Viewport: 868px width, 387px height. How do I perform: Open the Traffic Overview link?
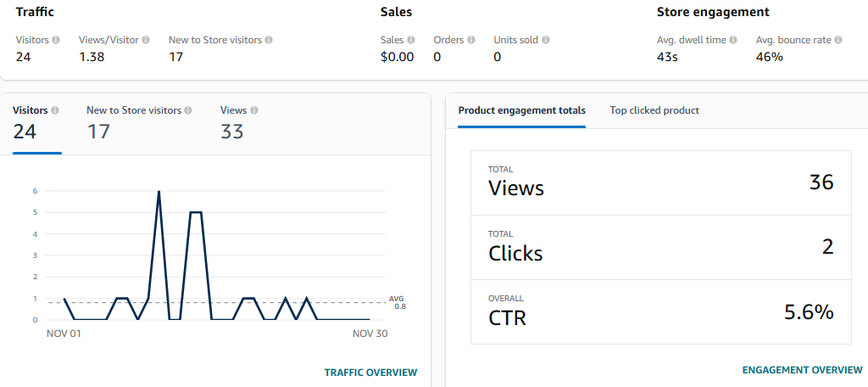370,373
